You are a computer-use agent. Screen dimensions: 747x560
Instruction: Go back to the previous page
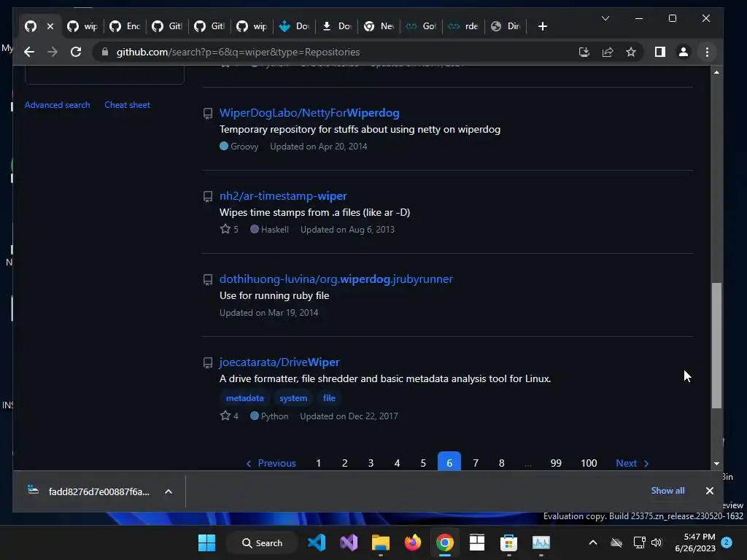click(x=29, y=52)
